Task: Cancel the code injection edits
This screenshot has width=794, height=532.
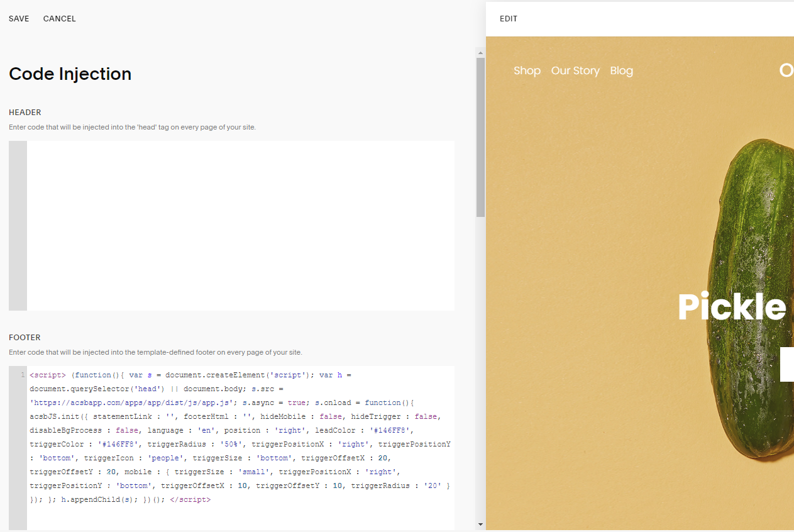Action: (59, 18)
